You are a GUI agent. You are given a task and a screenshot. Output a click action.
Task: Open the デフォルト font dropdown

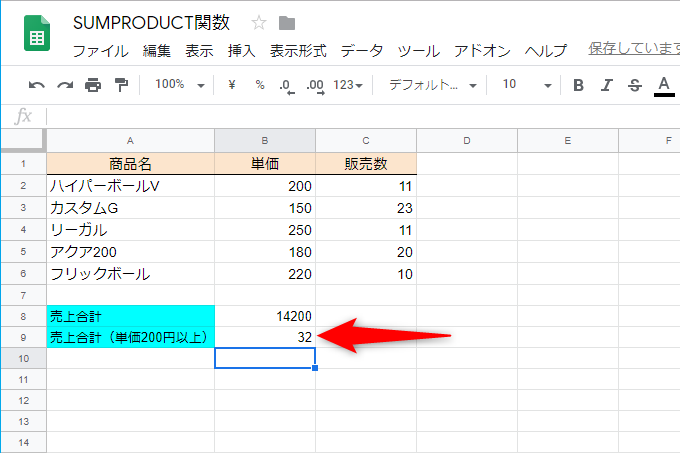(x=432, y=85)
